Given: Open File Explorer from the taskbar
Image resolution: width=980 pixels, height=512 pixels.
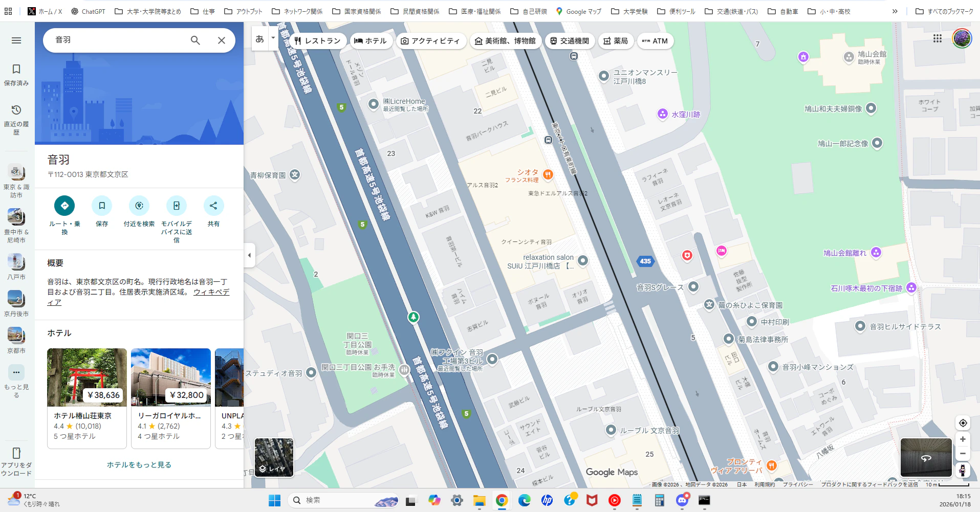Looking at the screenshot, I should (479, 500).
